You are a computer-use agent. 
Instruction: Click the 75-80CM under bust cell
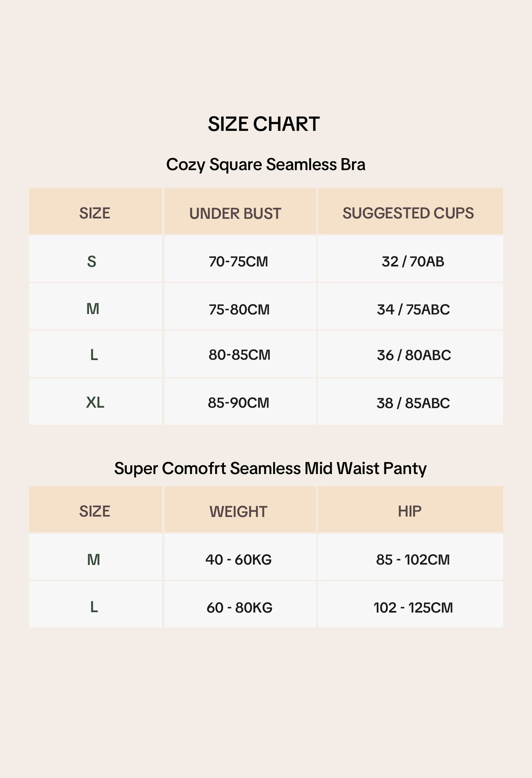[x=239, y=309]
